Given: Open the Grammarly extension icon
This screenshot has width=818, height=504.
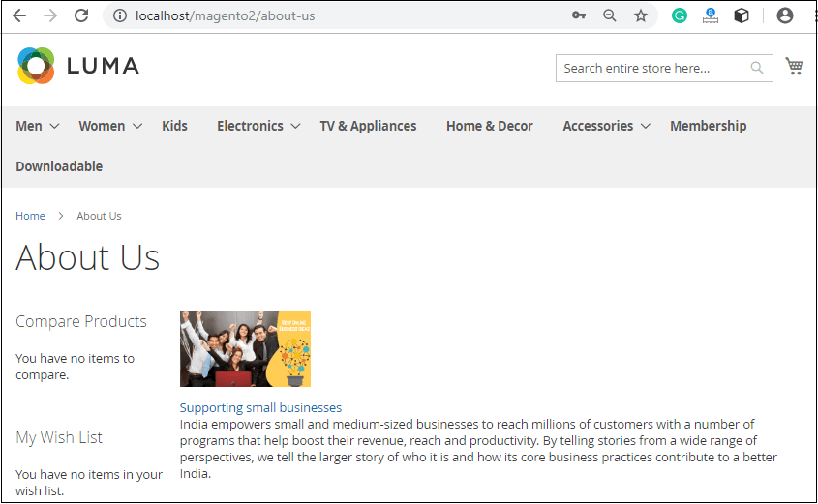Looking at the screenshot, I should (680, 15).
